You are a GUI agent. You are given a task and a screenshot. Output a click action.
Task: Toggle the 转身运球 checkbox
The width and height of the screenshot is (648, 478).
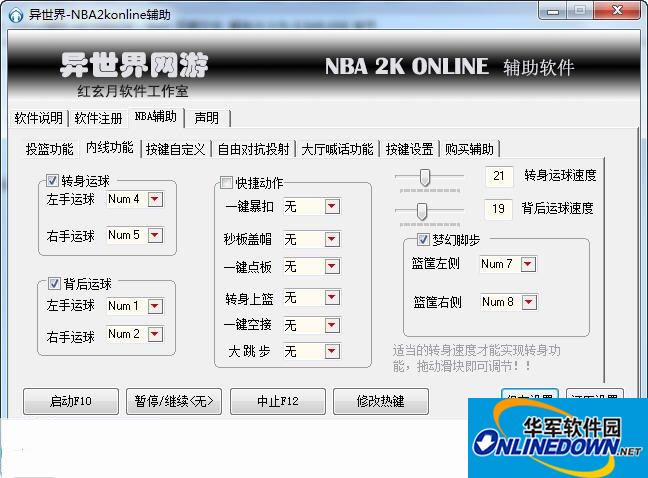(x=52, y=181)
